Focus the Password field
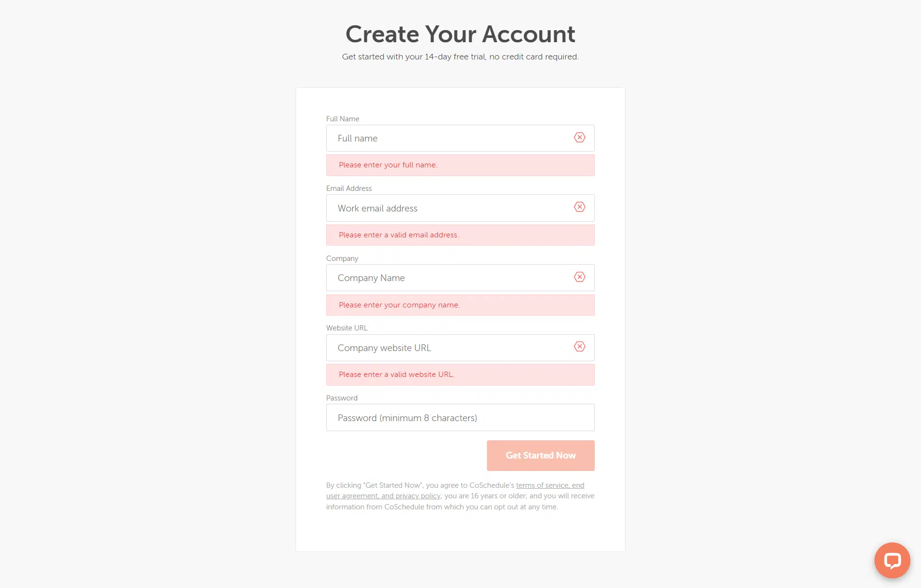The width and height of the screenshot is (921, 588). [460, 418]
